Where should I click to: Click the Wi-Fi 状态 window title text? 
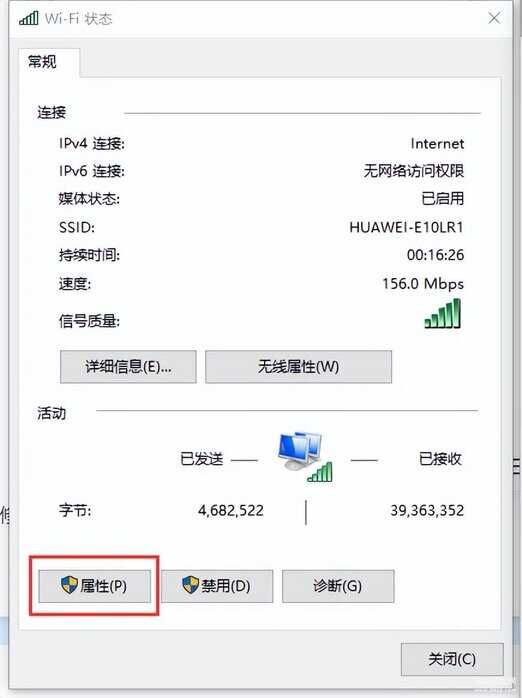click(x=79, y=19)
